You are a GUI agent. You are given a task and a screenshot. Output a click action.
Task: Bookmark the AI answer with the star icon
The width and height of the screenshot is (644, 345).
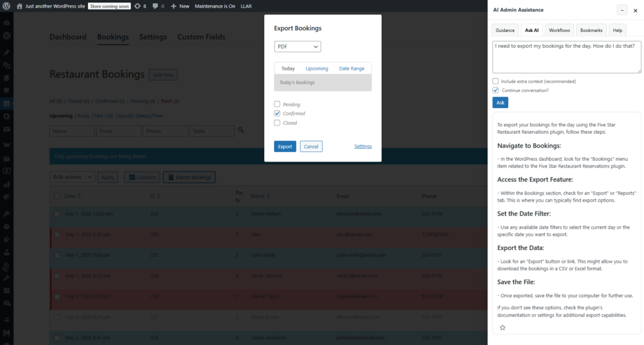coord(502,327)
